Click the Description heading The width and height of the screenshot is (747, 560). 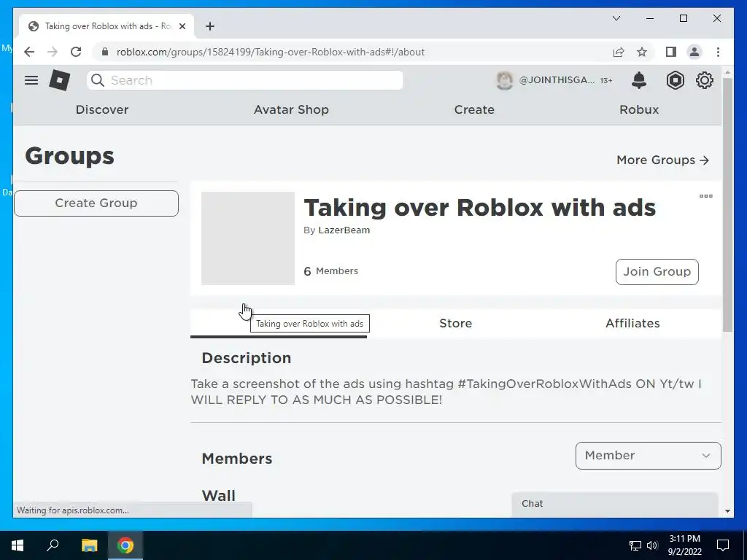(x=247, y=358)
